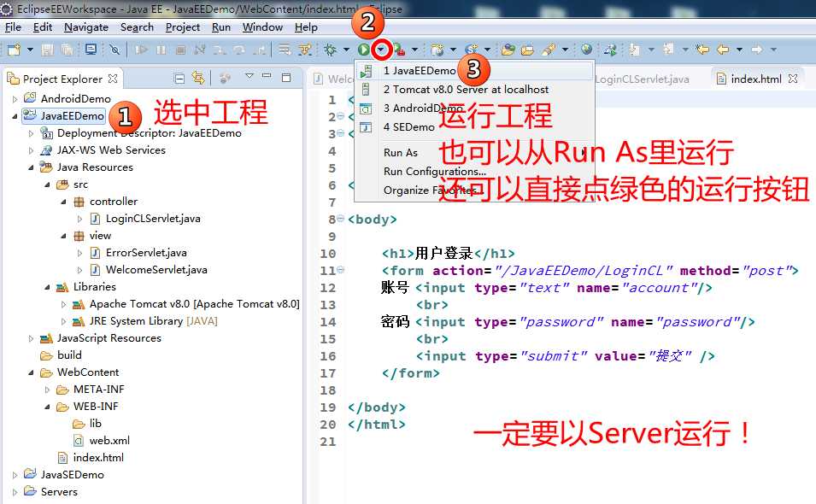Click the Disconnect debug icon
816x504 pixels.
point(199,50)
